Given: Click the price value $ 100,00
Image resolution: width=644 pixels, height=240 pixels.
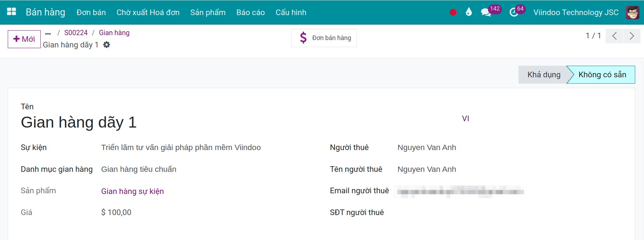Looking at the screenshot, I should [x=116, y=212].
